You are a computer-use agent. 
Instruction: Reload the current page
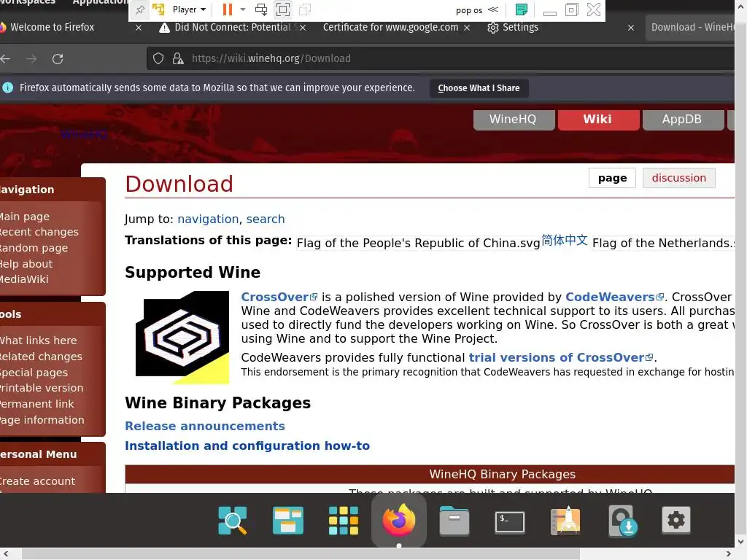[x=58, y=58]
